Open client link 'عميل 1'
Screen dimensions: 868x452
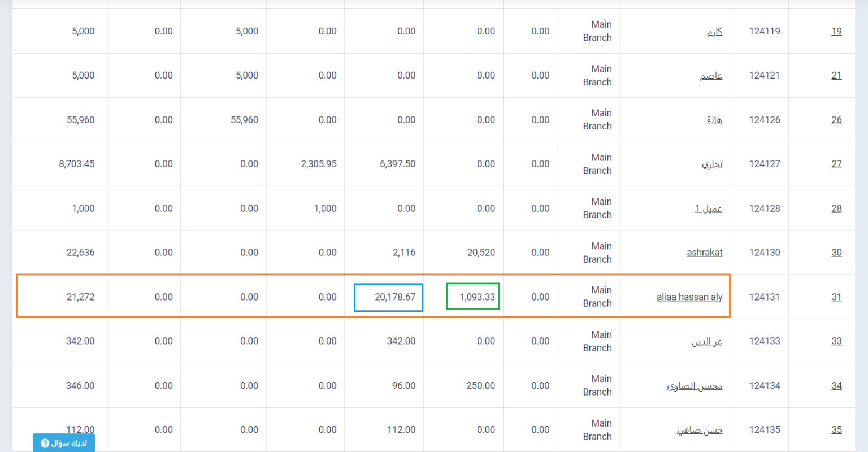(x=709, y=208)
